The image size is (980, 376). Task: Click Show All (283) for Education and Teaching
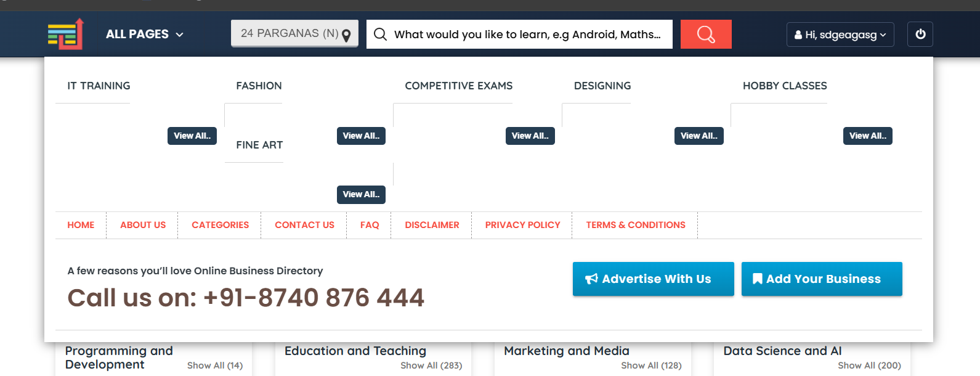tap(431, 366)
